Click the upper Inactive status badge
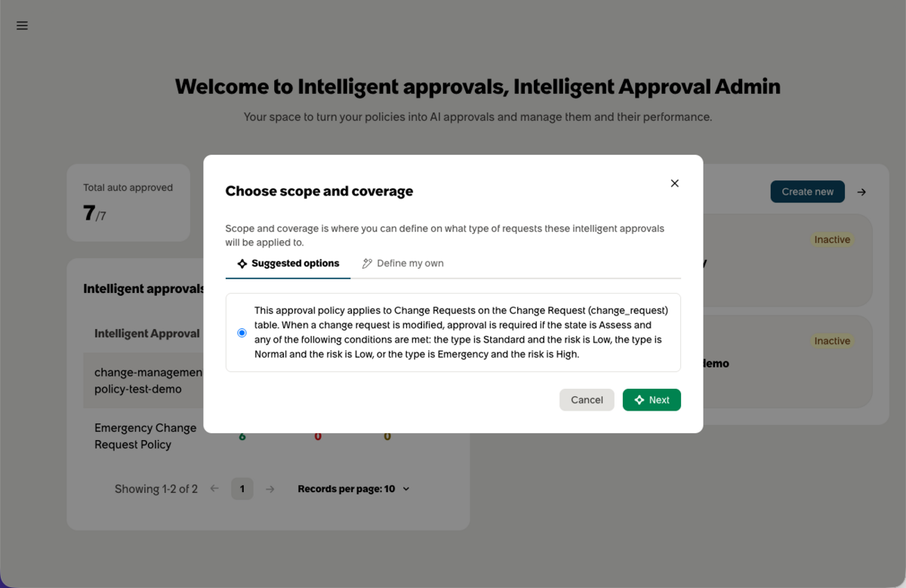This screenshot has width=906, height=588. [x=832, y=240]
